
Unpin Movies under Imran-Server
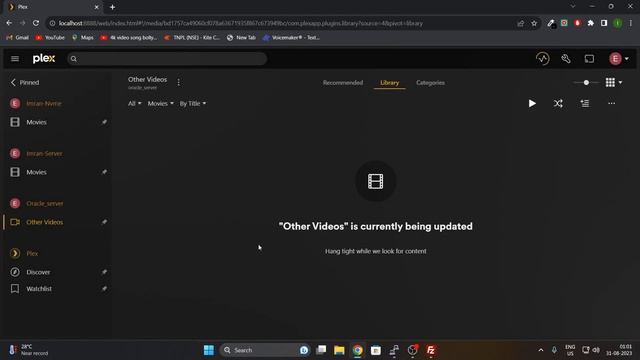pos(104,172)
